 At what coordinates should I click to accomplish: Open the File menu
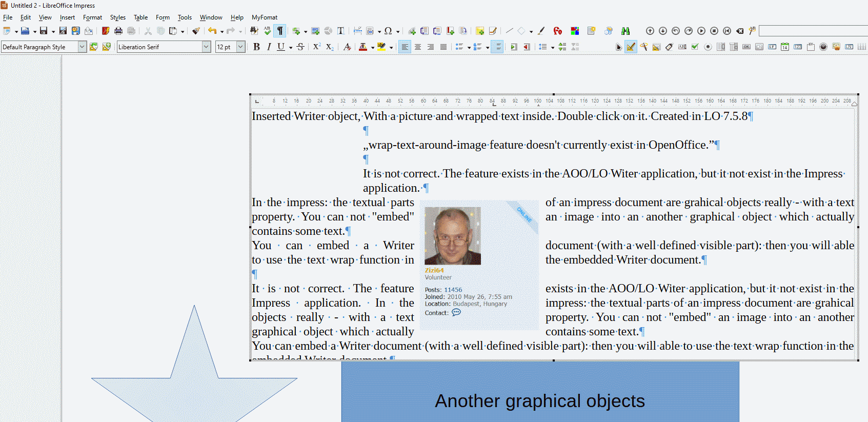pos(8,17)
